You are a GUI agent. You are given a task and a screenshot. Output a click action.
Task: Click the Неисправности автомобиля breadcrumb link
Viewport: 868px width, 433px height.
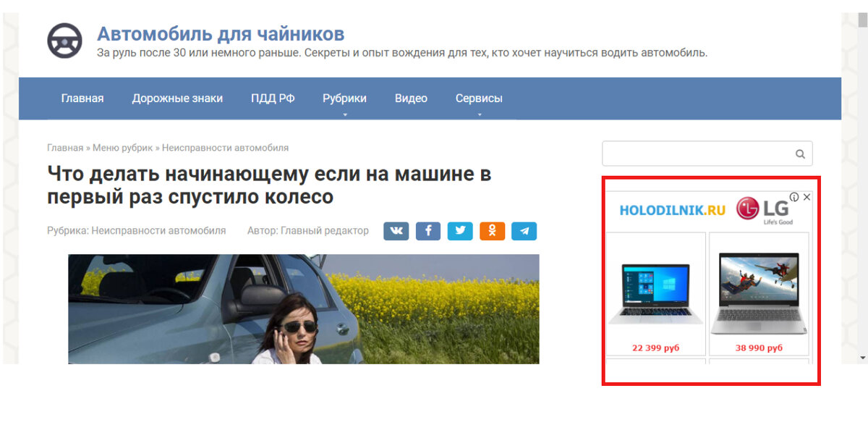[x=225, y=148]
